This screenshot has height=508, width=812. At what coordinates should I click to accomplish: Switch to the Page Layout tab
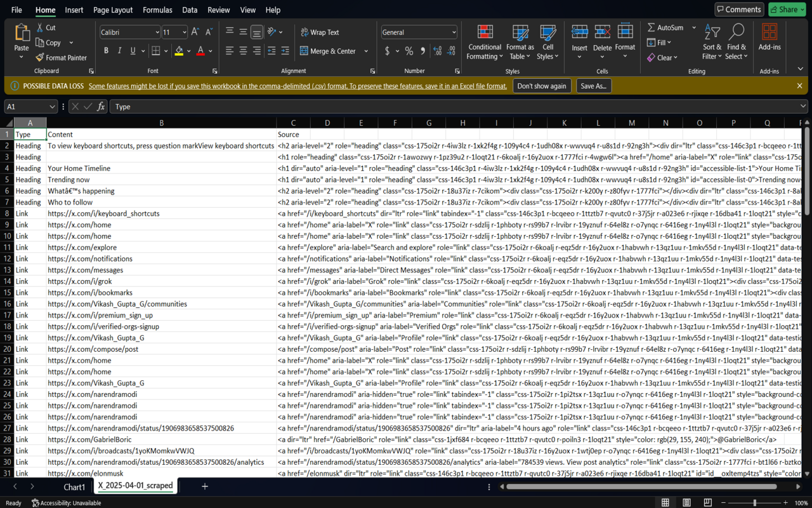pyautogui.click(x=113, y=10)
